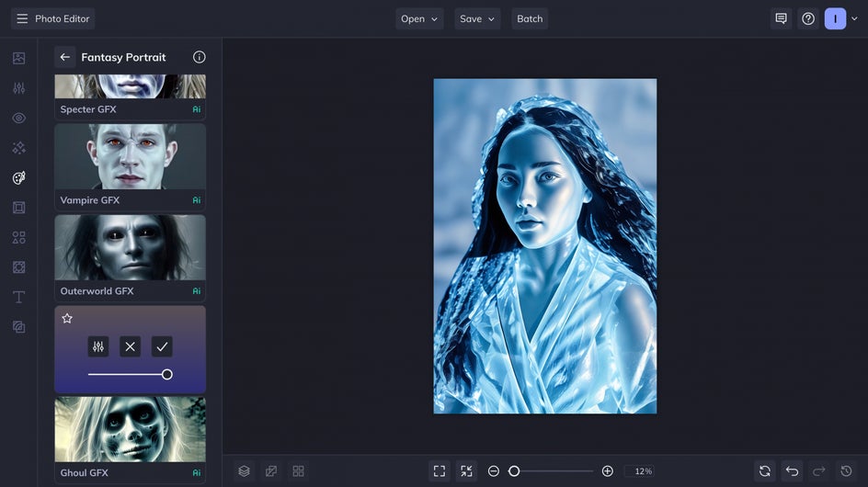Expand the Open dropdown

[x=419, y=18]
